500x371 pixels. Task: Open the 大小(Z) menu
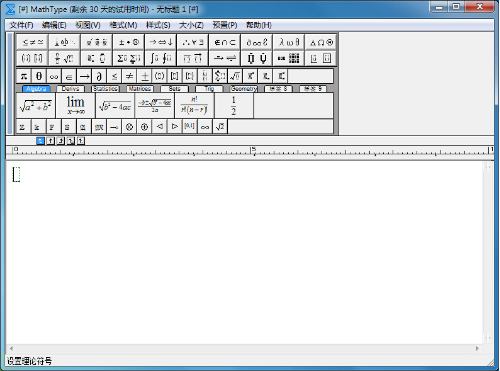coord(191,25)
